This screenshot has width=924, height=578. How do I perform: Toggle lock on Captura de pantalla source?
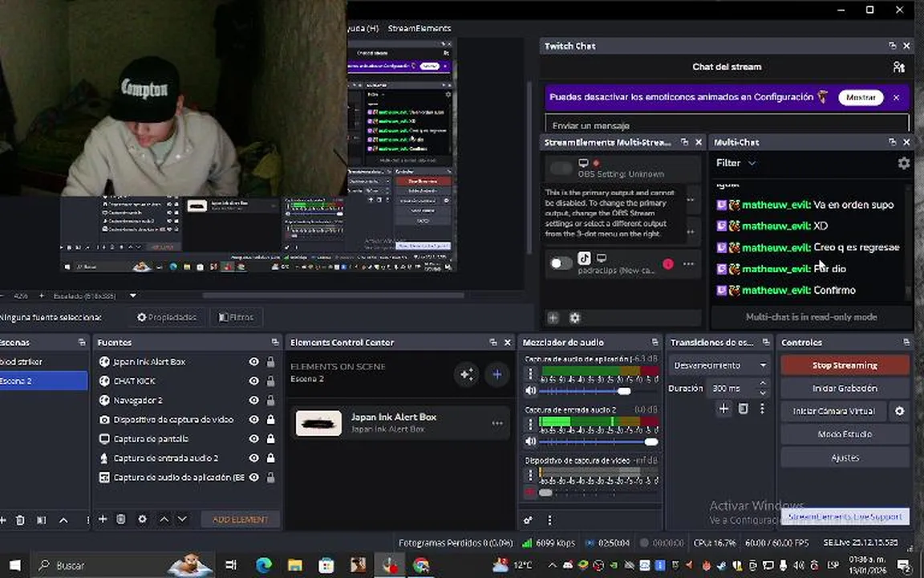270,439
